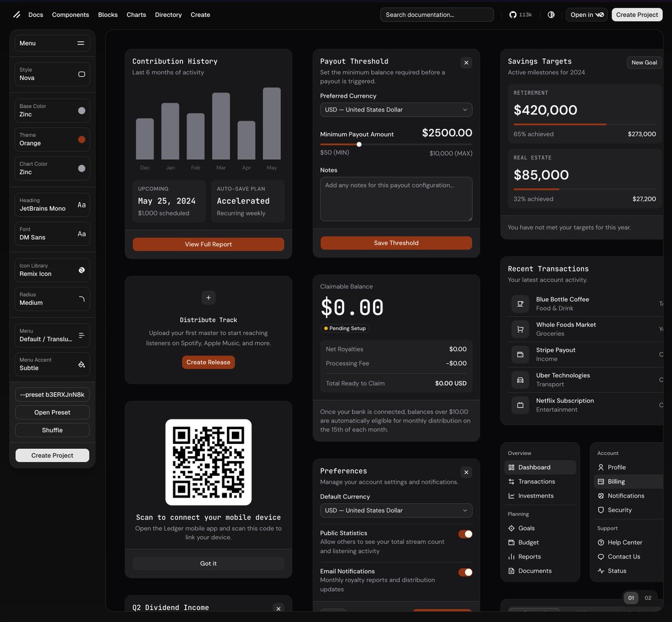Go to the Blocks nav item
The width and height of the screenshot is (672, 622).
click(108, 15)
